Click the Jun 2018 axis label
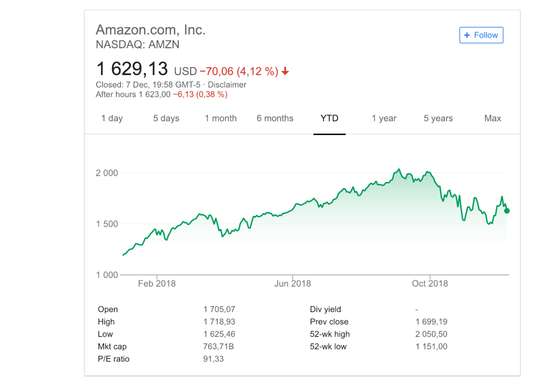 292,284
